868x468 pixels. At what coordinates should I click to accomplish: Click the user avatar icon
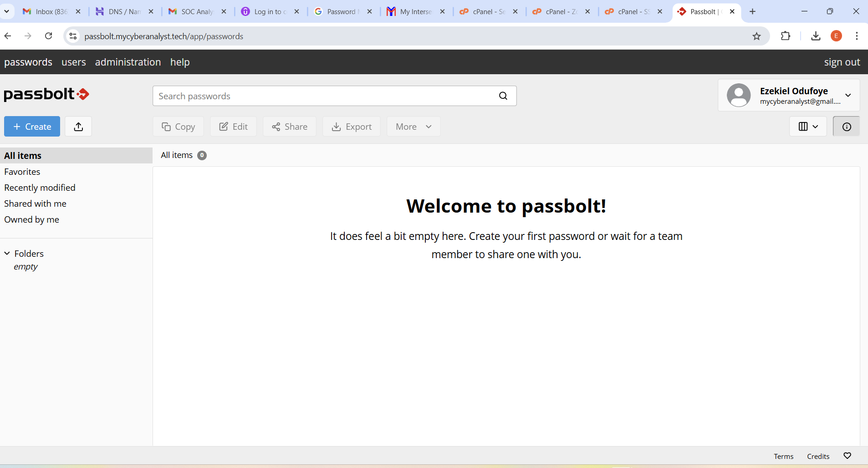point(738,95)
